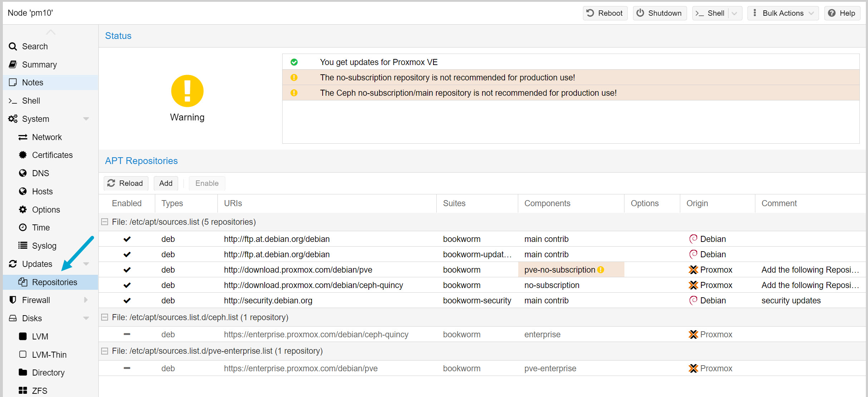Click enabled checkmark of ceph-quincy no-subscription row

click(127, 285)
